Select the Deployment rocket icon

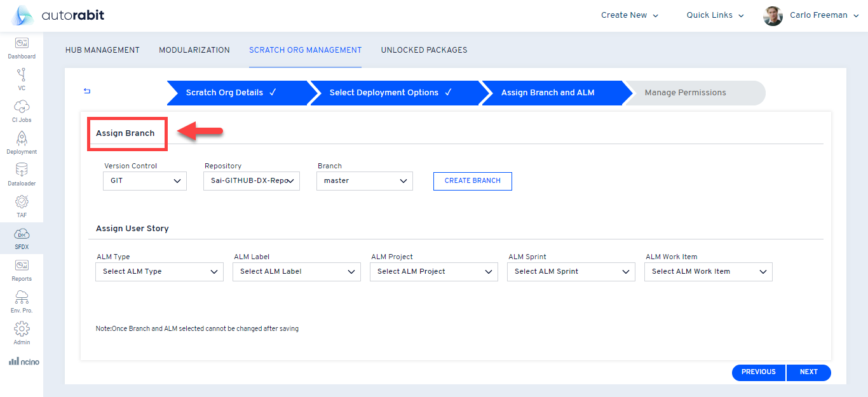pyautogui.click(x=22, y=139)
